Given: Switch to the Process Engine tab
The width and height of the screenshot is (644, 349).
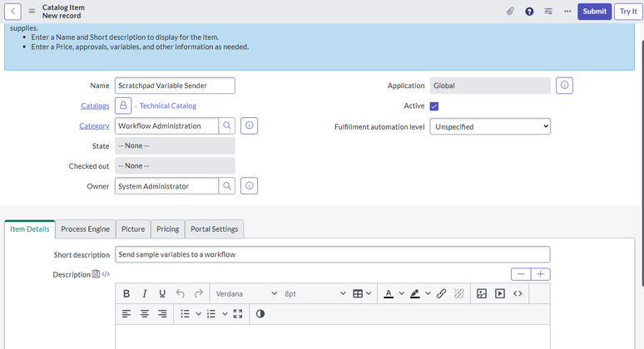Looking at the screenshot, I should click(x=85, y=229).
